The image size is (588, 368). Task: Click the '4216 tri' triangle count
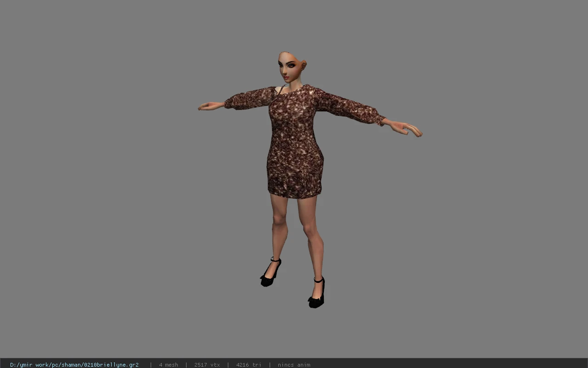pos(249,365)
